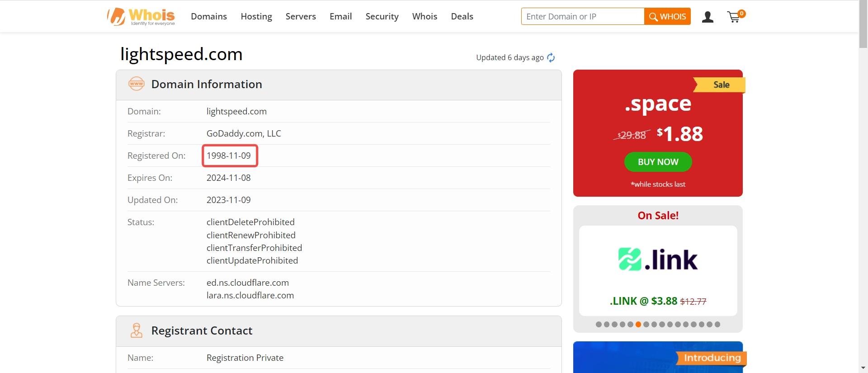The height and width of the screenshot is (373, 868).
Task: Open the user account icon
Action: [708, 17]
